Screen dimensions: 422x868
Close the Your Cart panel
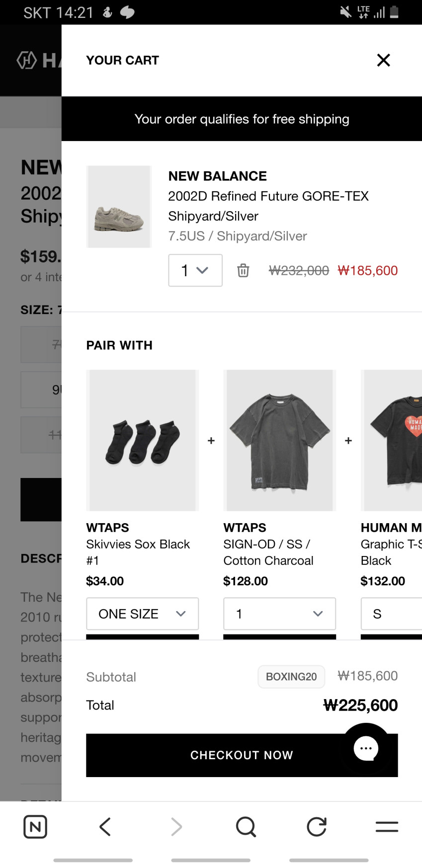[x=383, y=60]
